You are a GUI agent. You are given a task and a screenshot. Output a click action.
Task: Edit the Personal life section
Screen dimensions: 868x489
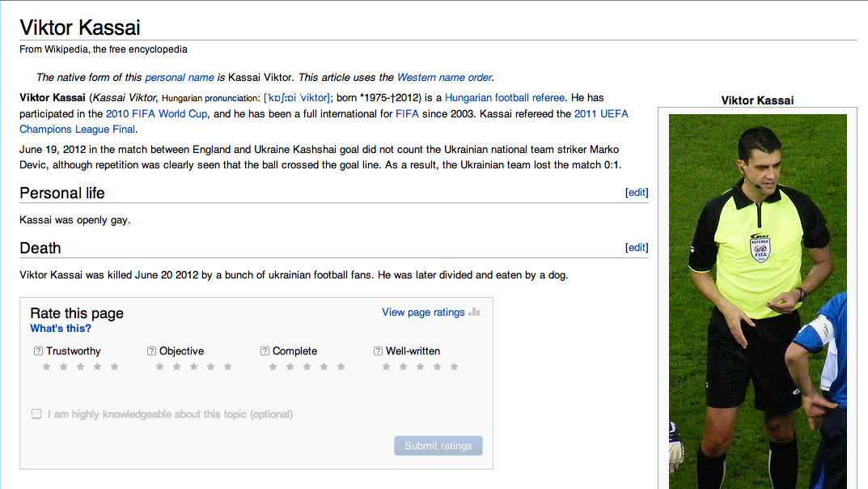pos(637,192)
